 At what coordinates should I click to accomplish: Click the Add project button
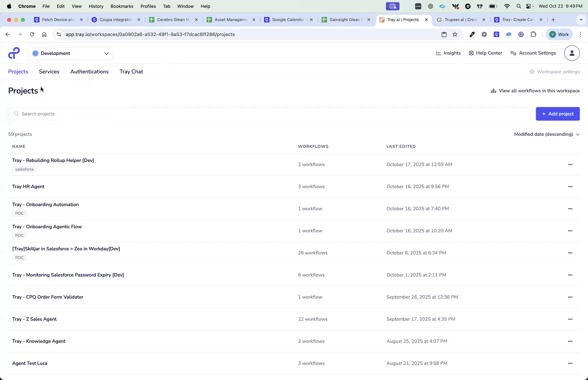point(557,114)
